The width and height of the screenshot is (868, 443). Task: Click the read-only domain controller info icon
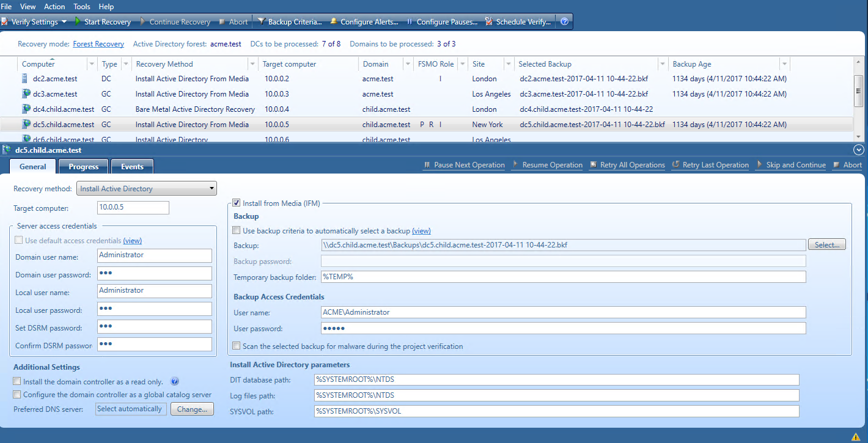pos(174,381)
